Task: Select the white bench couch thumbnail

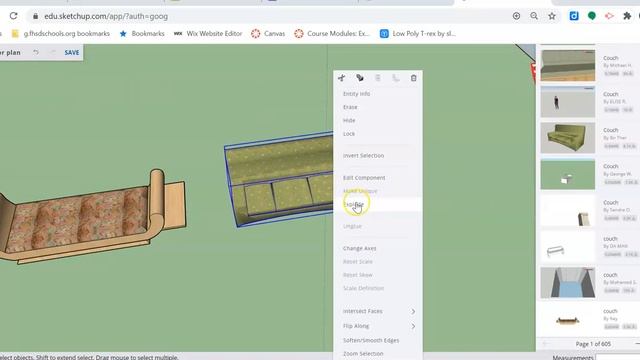Action: click(x=568, y=247)
